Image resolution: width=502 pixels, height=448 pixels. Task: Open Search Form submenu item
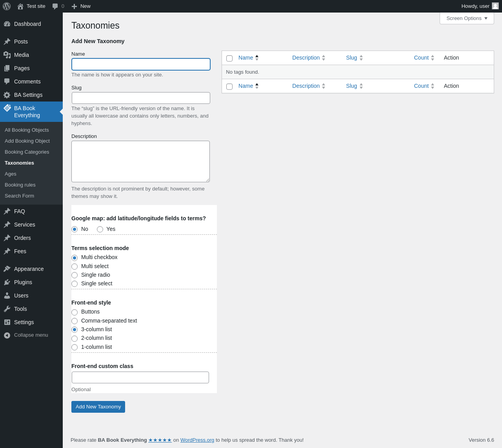coord(19,196)
